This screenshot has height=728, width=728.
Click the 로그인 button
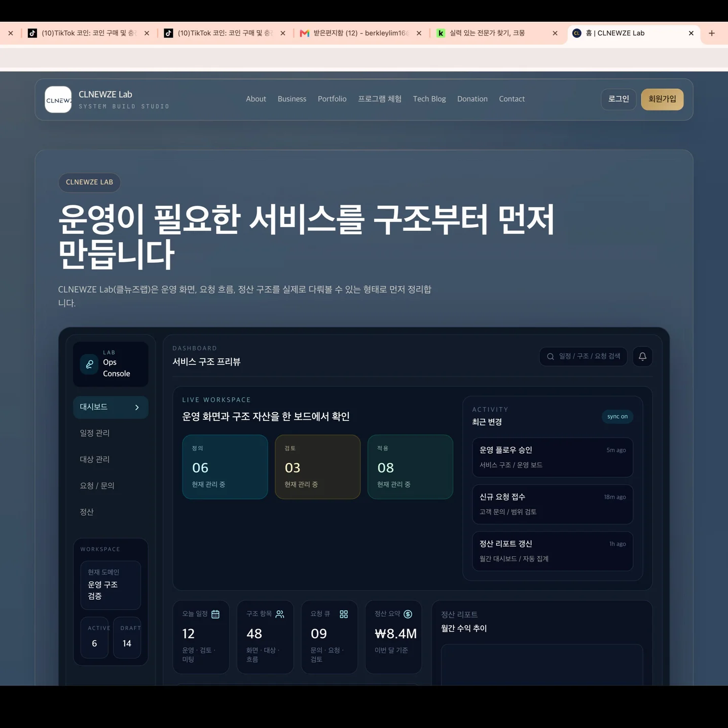coord(618,99)
